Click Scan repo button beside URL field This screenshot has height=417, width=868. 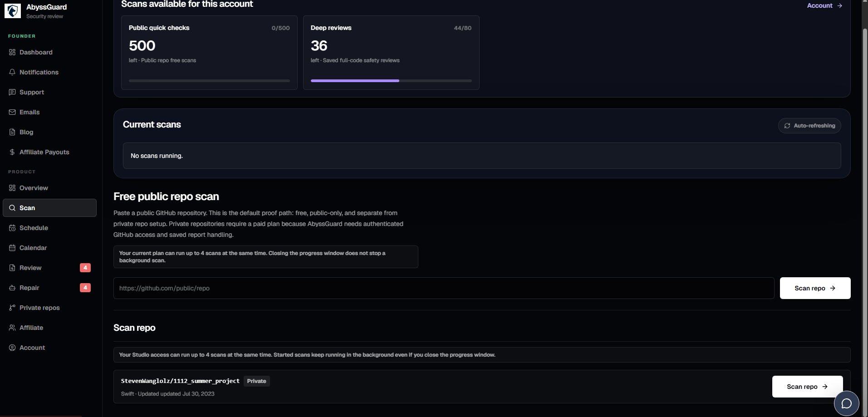[x=815, y=288]
